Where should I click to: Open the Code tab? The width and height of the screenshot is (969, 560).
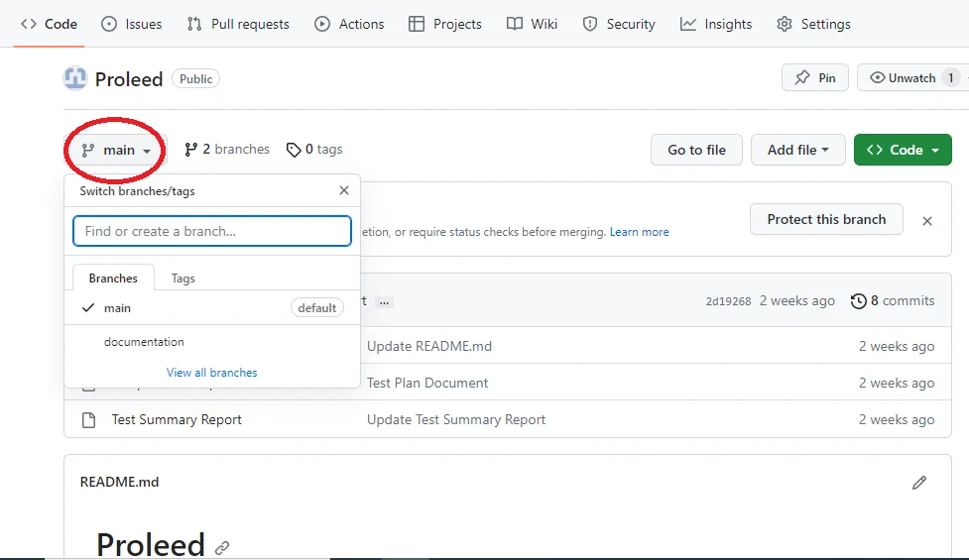pyautogui.click(x=49, y=24)
